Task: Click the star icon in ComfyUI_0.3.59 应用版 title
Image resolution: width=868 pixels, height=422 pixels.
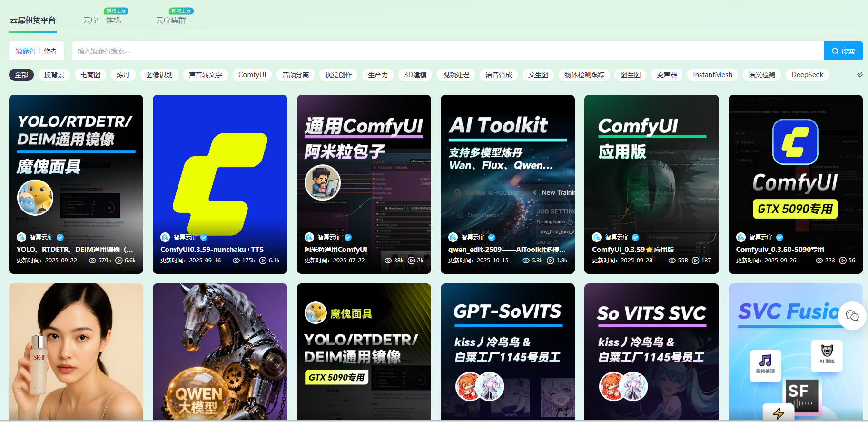Action: tap(650, 250)
